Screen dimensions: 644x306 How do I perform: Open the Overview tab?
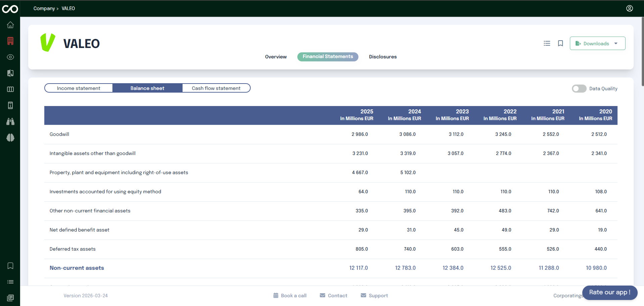(276, 57)
